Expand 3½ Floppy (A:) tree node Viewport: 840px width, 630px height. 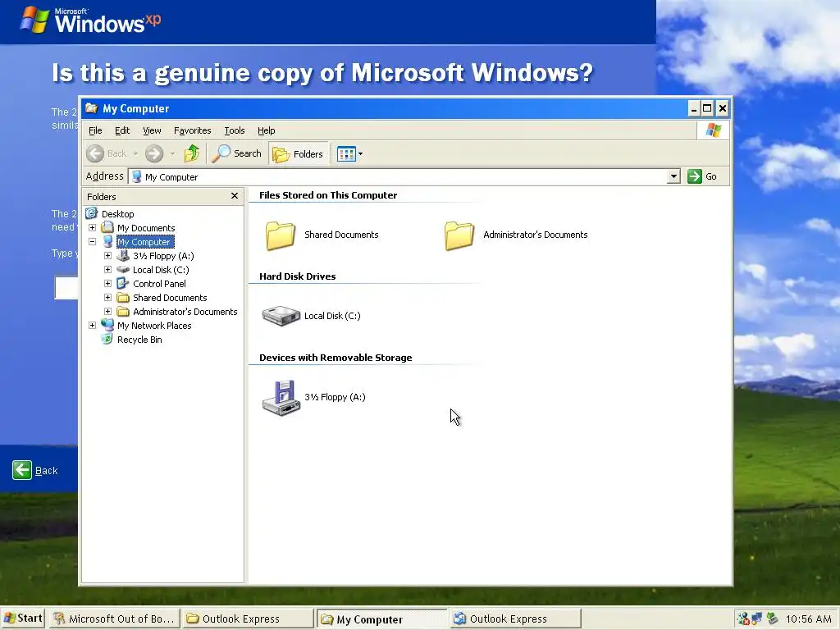(107, 256)
